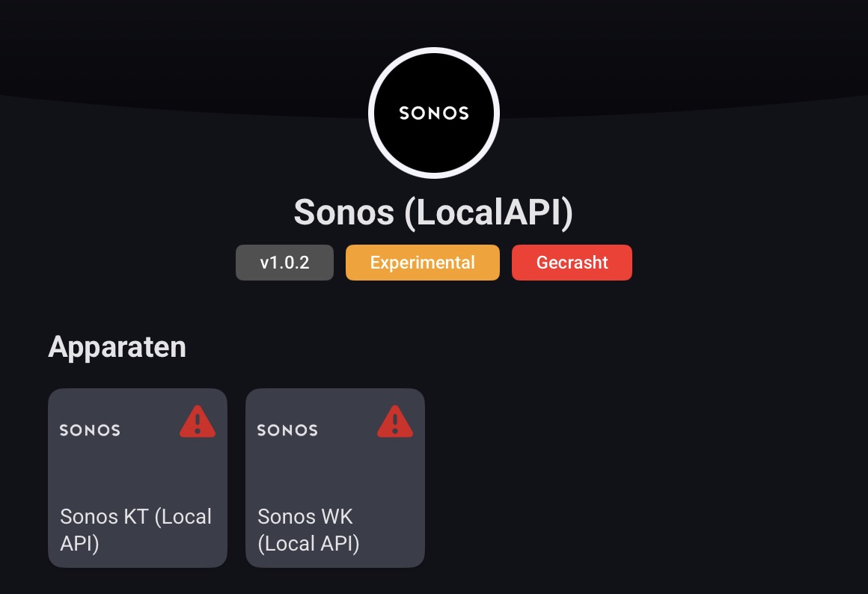
Task: Click the Sonos (LocalAPI) app title
Action: [434, 212]
